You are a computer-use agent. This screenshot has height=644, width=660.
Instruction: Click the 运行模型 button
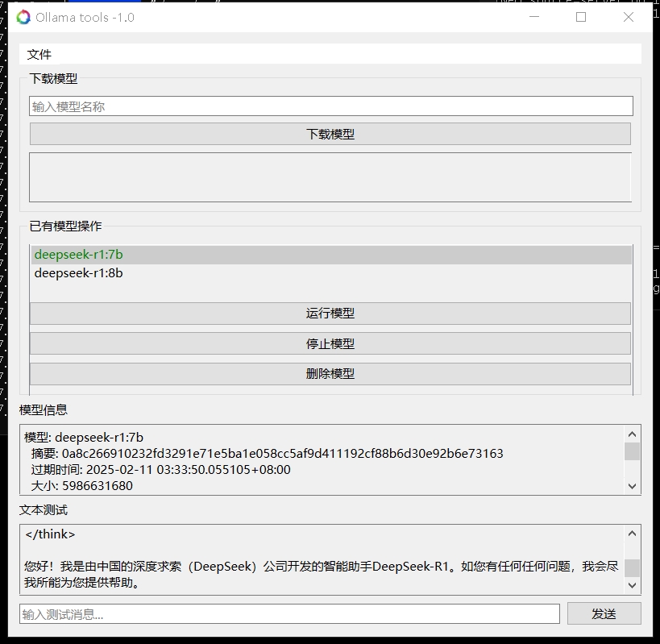[330, 314]
